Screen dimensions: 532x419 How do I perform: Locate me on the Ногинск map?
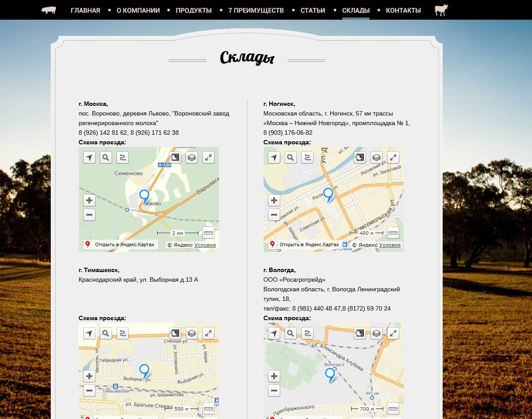click(x=274, y=157)
